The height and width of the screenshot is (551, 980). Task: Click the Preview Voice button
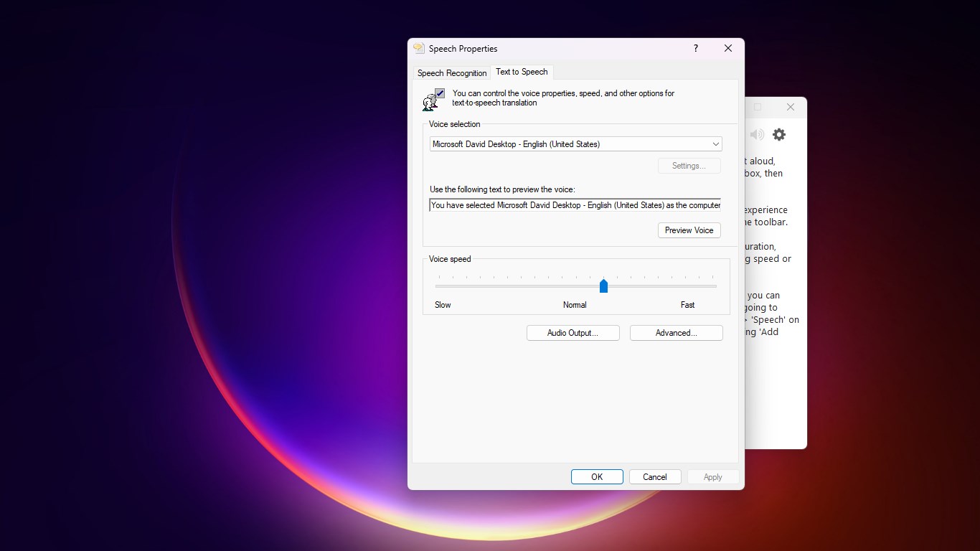coord(689,230)
